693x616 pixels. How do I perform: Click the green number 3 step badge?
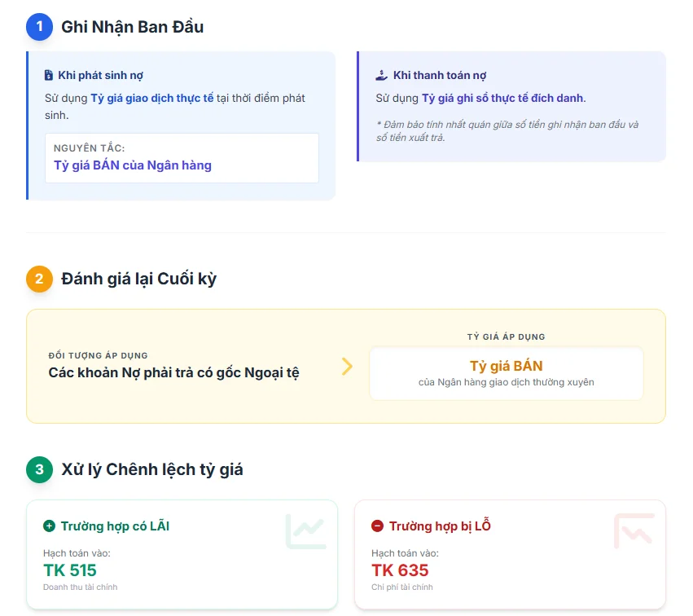[39, 469]
